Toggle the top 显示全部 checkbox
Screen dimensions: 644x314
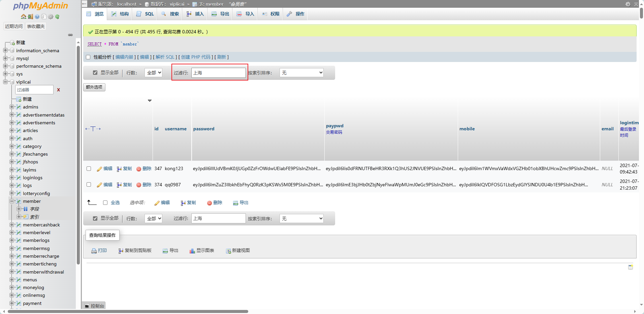[x=95, y=72]
